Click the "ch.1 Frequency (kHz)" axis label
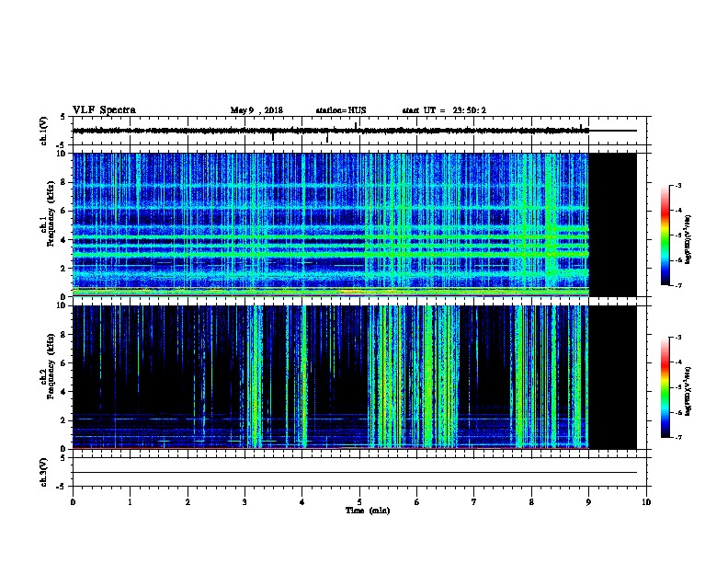This screenshot has height=563, width=728. click(47, 224)
